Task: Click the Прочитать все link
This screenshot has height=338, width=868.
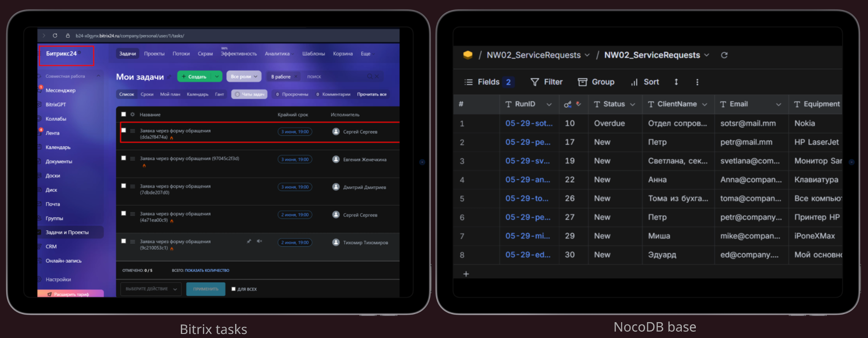Action: (x=371, y=94)
